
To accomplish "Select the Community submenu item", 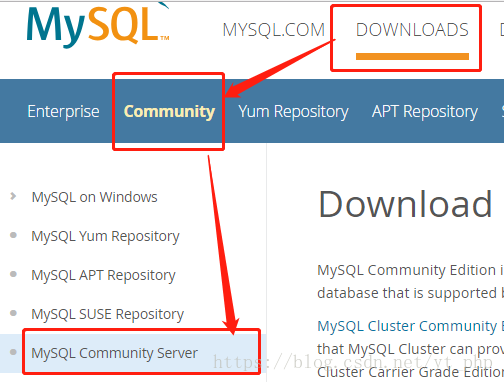I will click(x=169, y=111).
